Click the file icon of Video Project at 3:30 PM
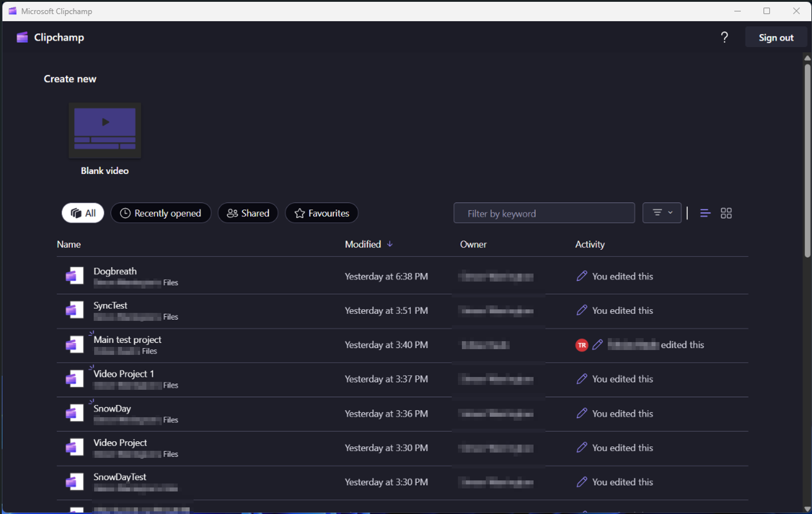 tap(74, 447)
